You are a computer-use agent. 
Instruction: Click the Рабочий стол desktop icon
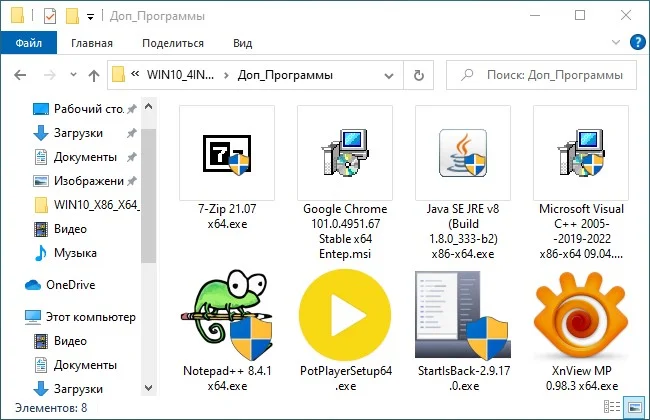[41, 109]
